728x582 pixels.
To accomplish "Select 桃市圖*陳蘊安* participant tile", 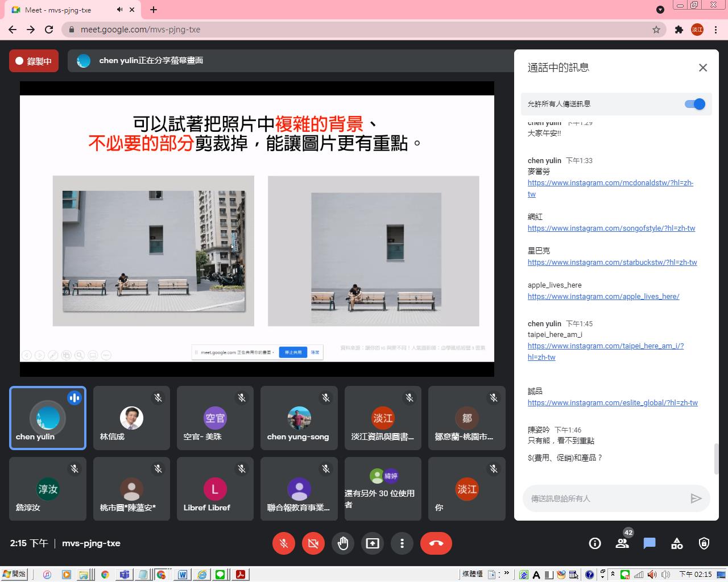I will [131, 489].
